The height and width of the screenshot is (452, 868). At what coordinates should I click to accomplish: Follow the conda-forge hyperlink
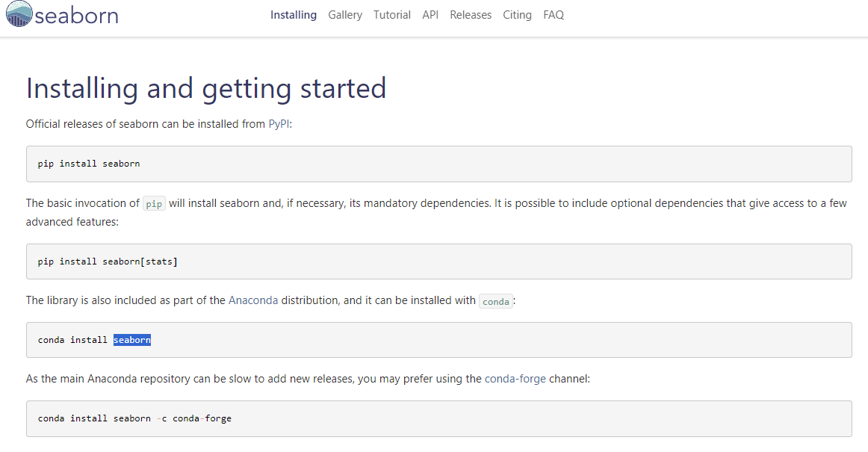pyautogui.click(x=515, y=379)
